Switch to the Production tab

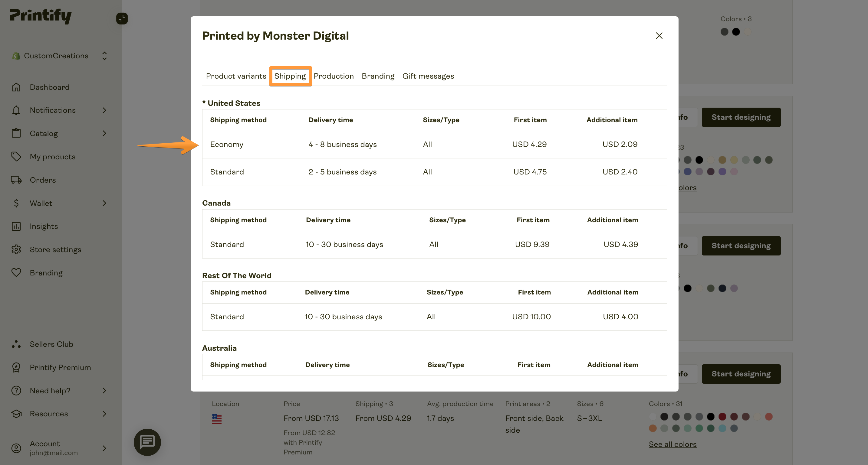[x=334, y=76]
